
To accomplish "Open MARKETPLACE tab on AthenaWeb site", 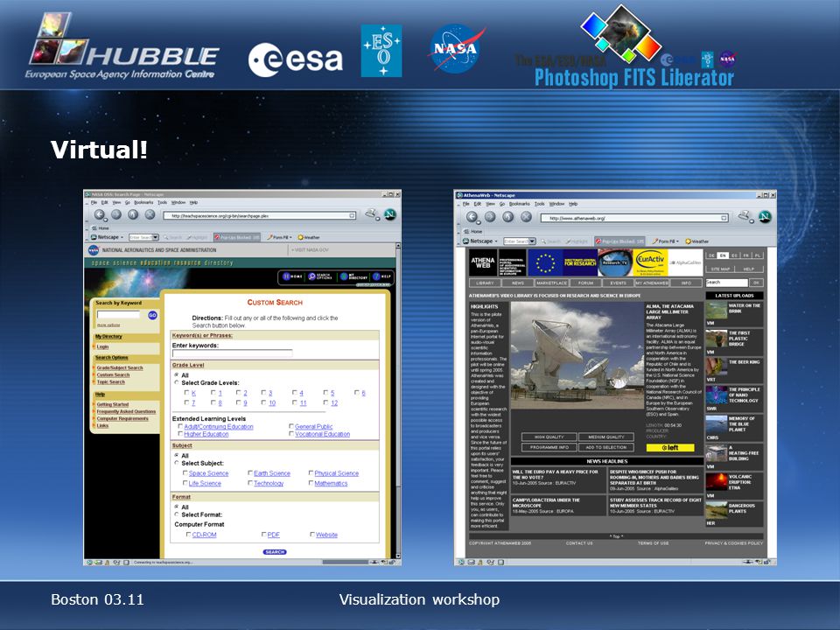I will pos(552,283).
